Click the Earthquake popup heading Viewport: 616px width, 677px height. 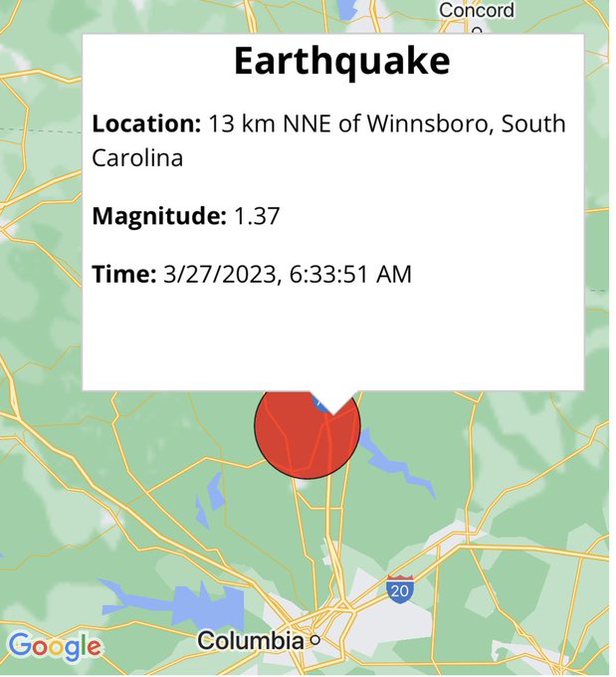click(x=342, y=61)
